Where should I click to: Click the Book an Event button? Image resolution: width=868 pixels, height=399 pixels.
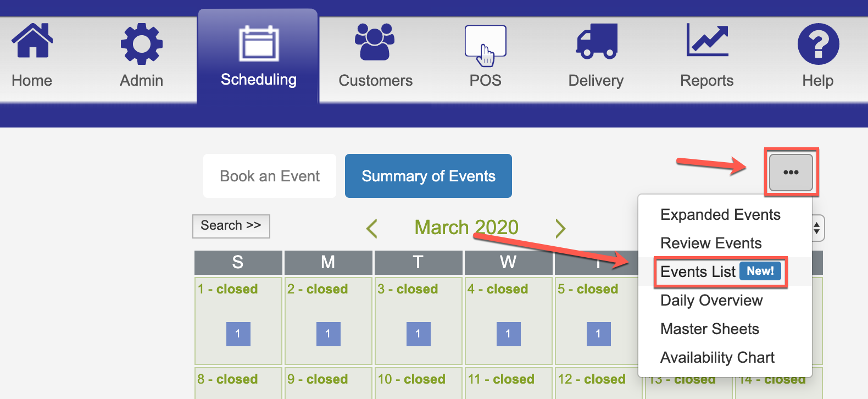point(270,176)
